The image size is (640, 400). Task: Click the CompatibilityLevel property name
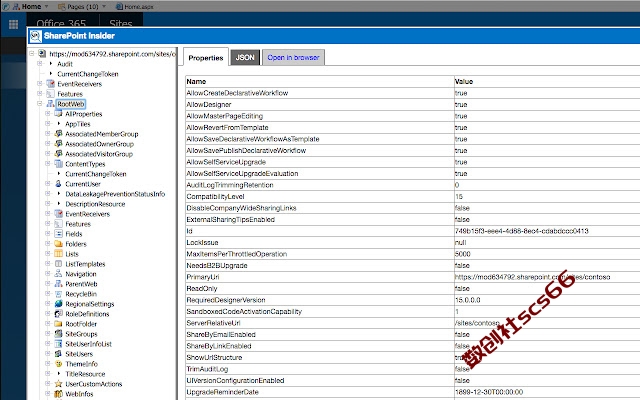(x=215, y=196)
